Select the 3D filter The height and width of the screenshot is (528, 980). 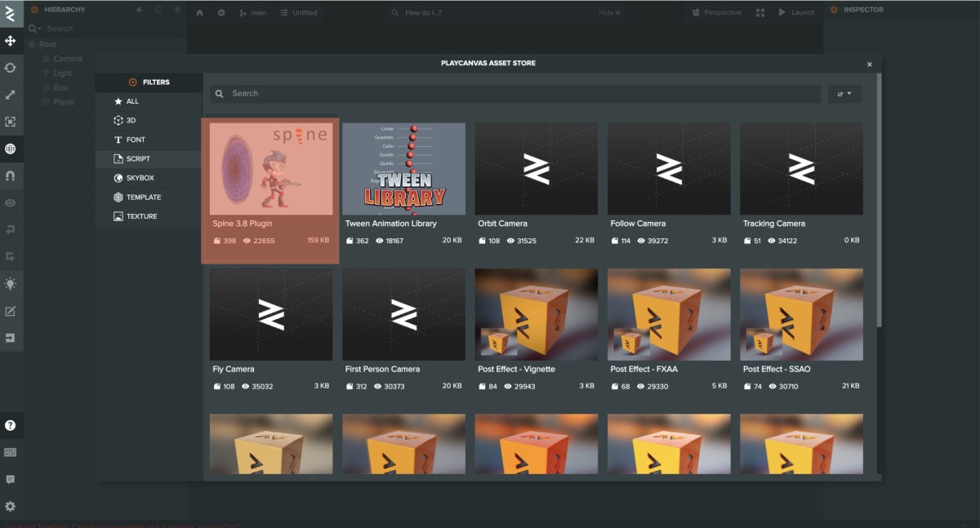tap(149, 120)
